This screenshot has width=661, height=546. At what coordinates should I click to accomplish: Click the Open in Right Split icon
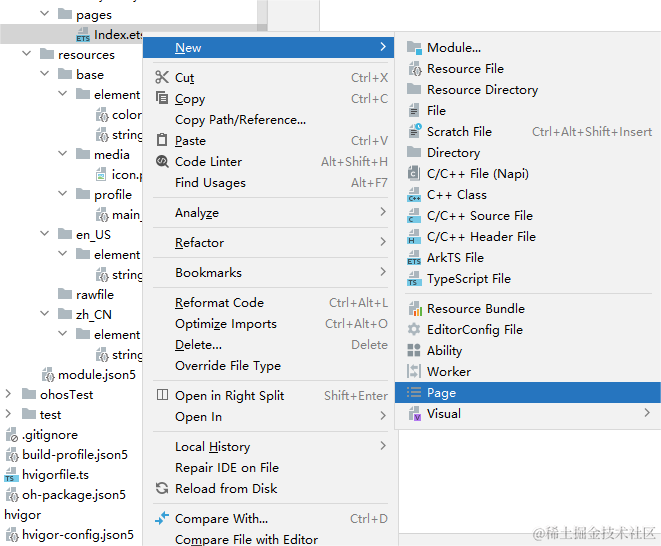(x=162, y=395)
